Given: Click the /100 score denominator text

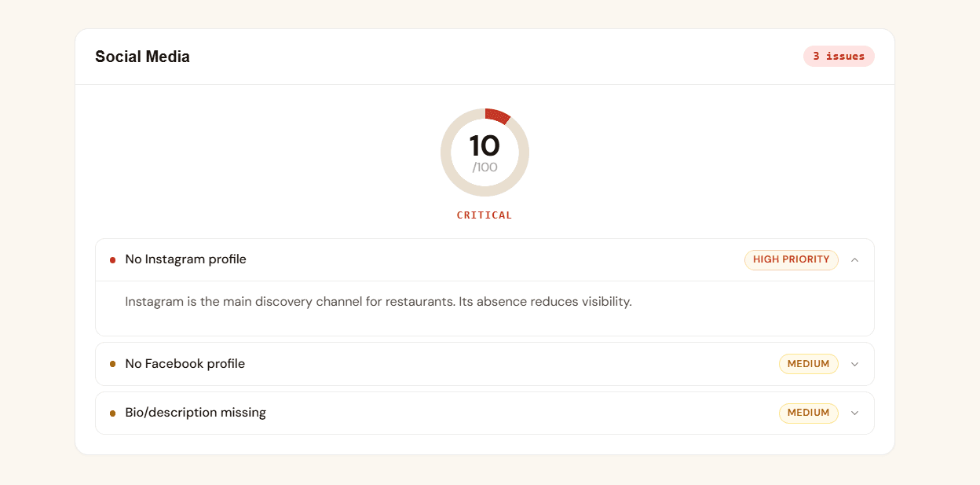Looking at the screenshot, I should 485,167.
